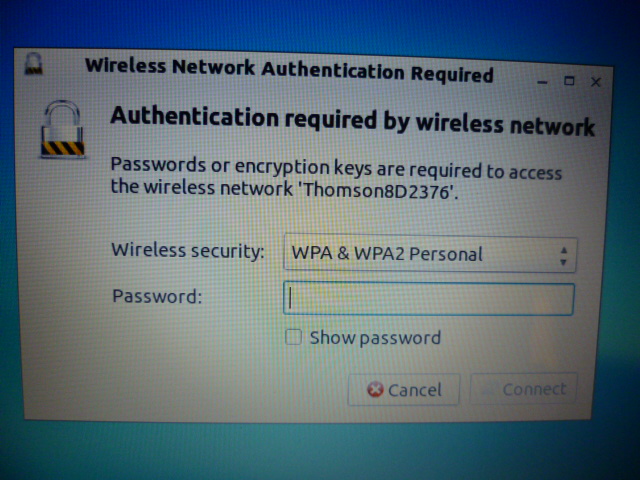640x480 pixels.
Task: Click the large padlock authentication icon
Action: [x=62, y=129]
